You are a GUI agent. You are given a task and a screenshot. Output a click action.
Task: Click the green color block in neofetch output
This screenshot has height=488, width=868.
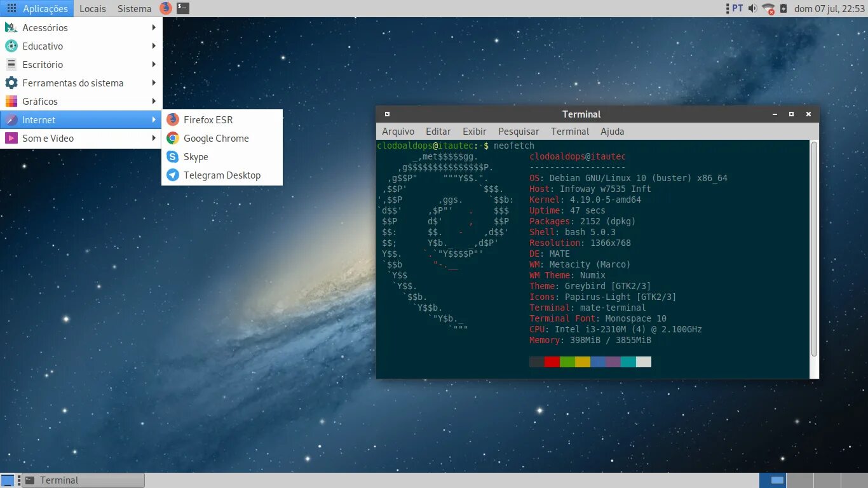pos(567,362)
